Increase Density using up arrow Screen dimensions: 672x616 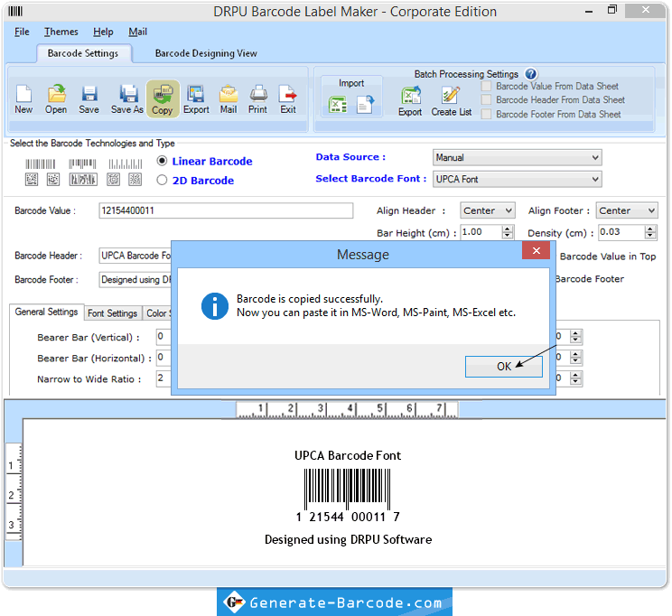[x=650, y=229]
